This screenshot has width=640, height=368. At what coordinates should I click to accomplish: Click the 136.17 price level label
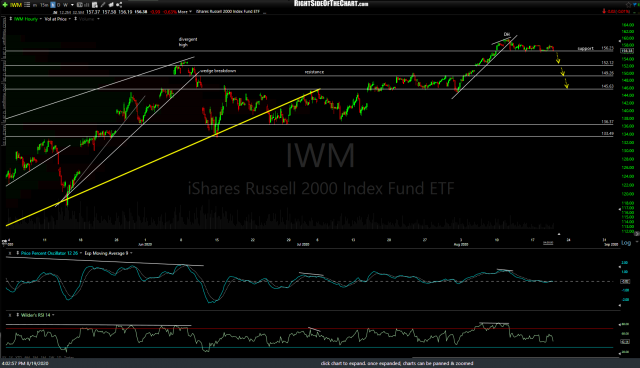tap(607, 122)
